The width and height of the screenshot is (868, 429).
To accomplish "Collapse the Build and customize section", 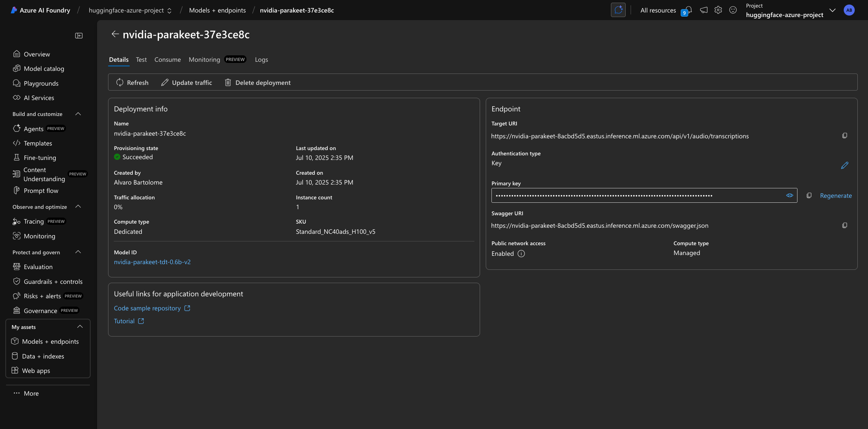I will (78, 114).
